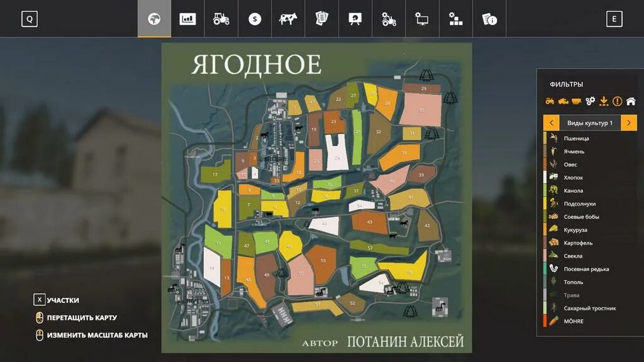
Task: Toggle Пшеница crop visibility
Action: pyautogui.click(x=590, y=138)
